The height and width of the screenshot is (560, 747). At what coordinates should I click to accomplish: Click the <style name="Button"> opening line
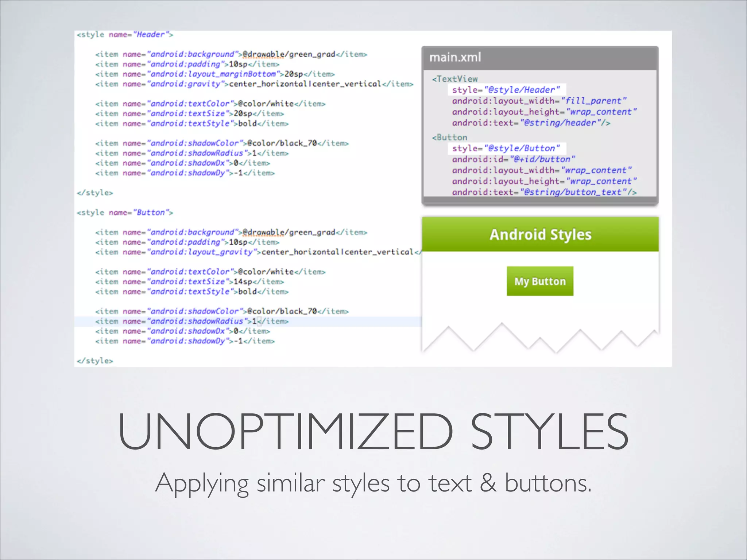125,213
